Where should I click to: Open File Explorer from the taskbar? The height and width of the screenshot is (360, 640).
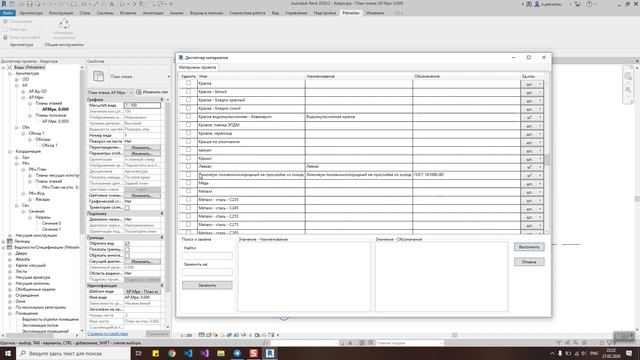221,353
